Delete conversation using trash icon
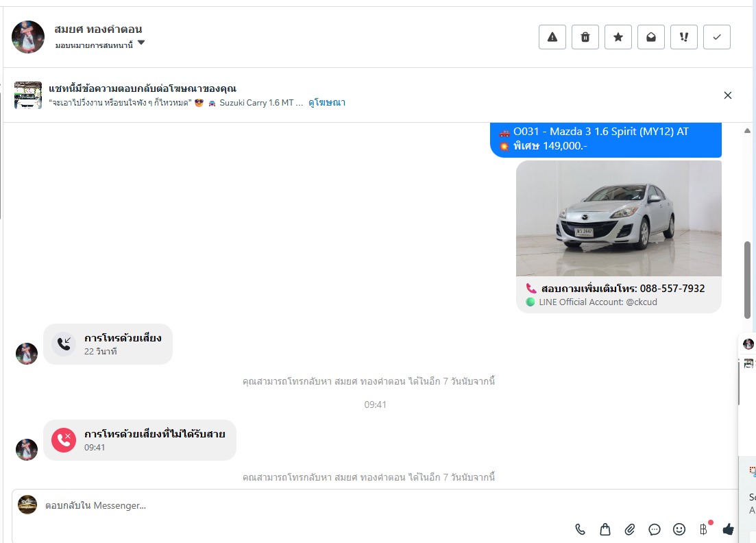Image resolution: width=756 pixels, height=543 pixels. coord(585,37)
